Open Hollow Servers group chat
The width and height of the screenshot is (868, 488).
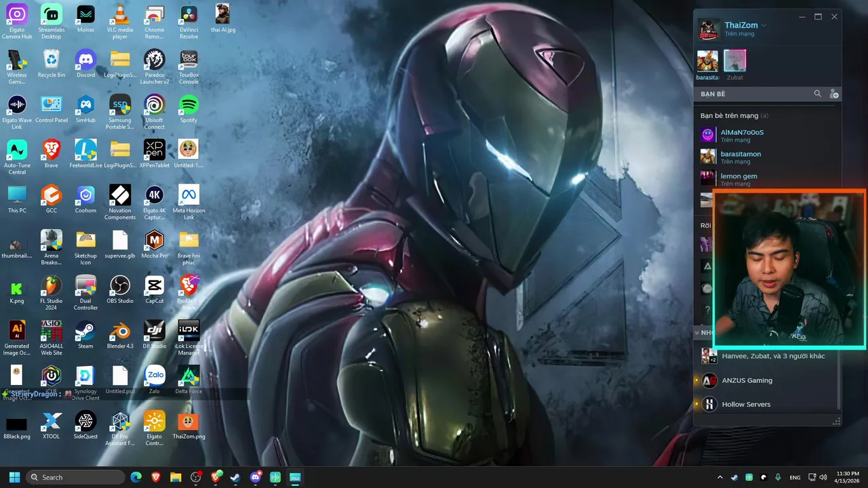[768, 404]
